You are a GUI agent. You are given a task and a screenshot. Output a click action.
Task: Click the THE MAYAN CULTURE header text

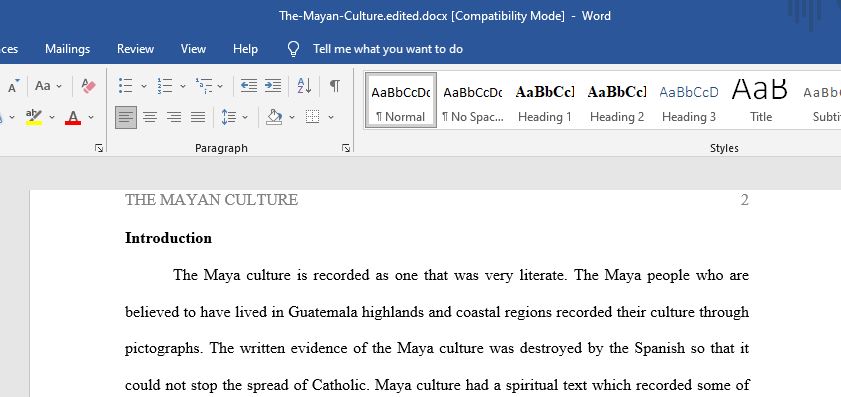tap(211, 200)
